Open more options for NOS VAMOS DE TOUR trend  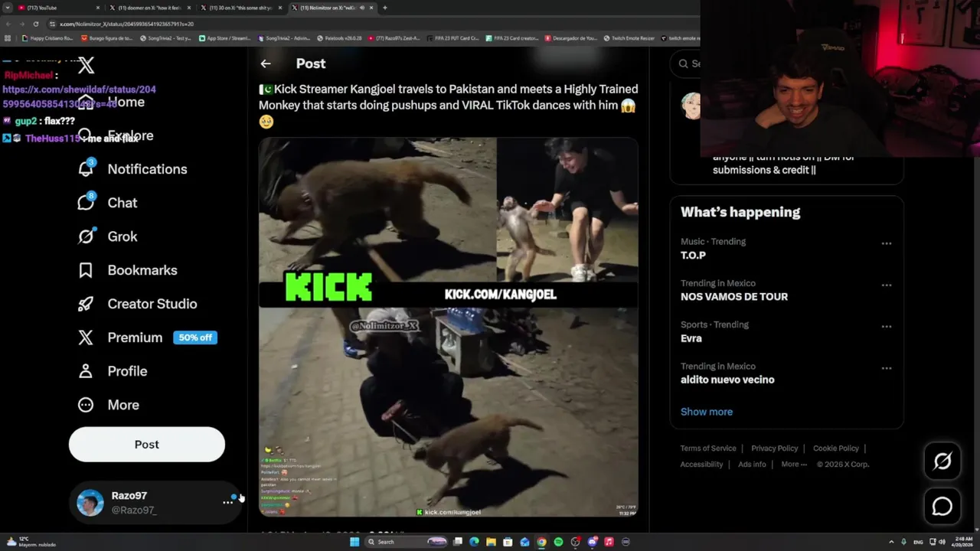coord(886,285)
